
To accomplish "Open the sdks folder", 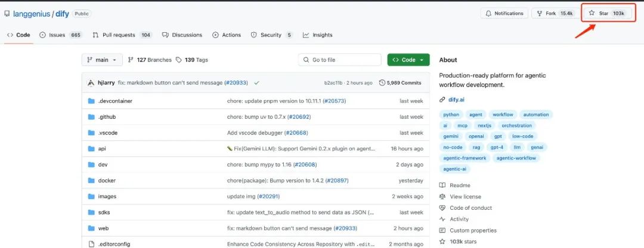I will coord(104,213).
